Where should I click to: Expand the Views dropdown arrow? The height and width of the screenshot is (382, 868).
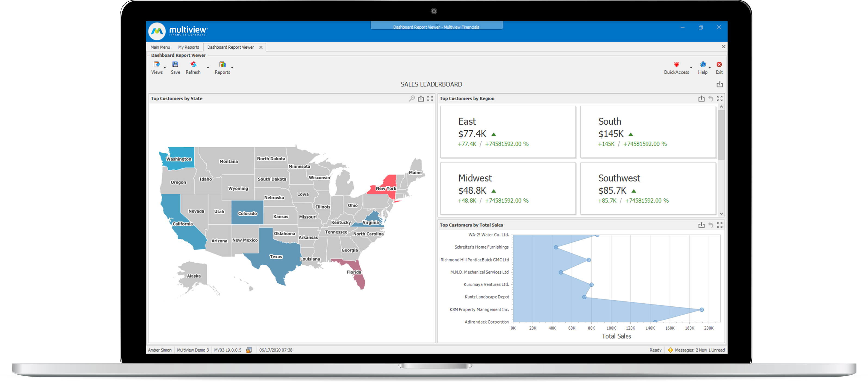(x=165, y=68)
